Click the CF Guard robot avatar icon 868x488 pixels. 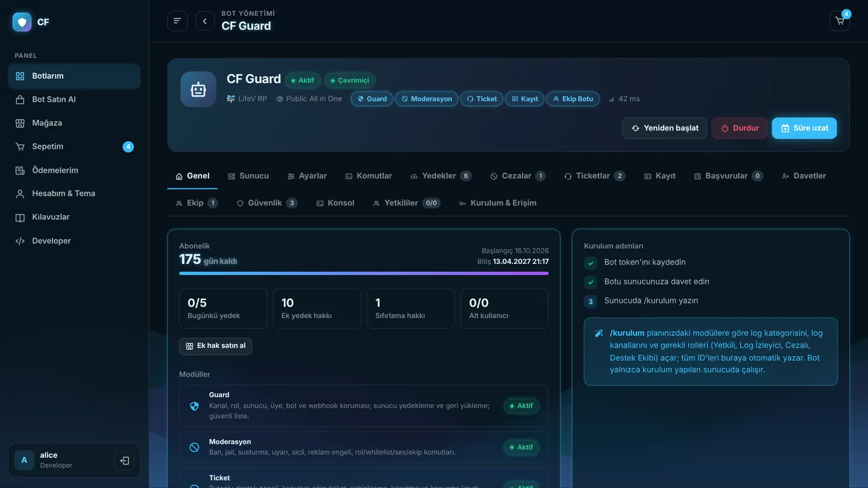[198, 89]
